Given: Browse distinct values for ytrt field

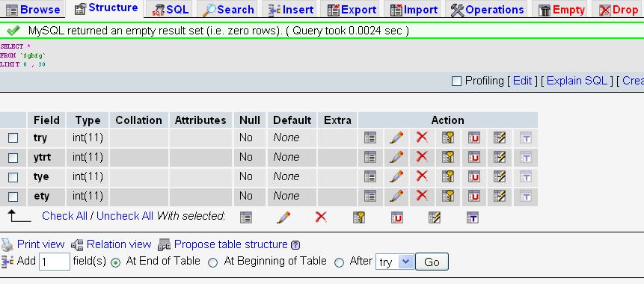Looking at the screenshot, I should pos(370,157).
